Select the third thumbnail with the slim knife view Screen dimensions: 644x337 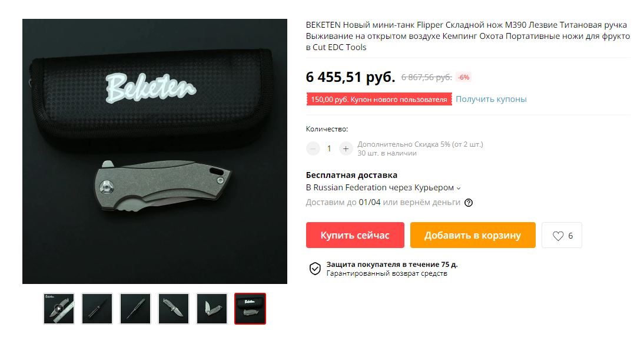click(x=135, y=309)
